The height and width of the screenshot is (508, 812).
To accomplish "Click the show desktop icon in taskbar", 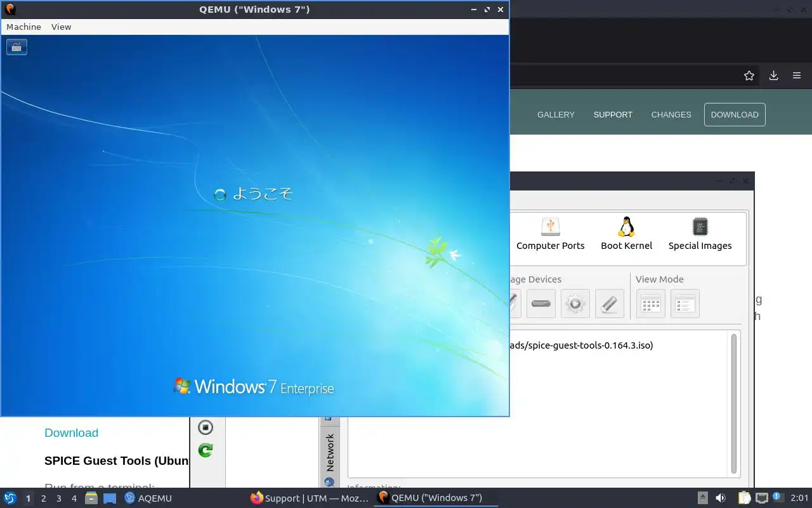I will pos(110,498).
